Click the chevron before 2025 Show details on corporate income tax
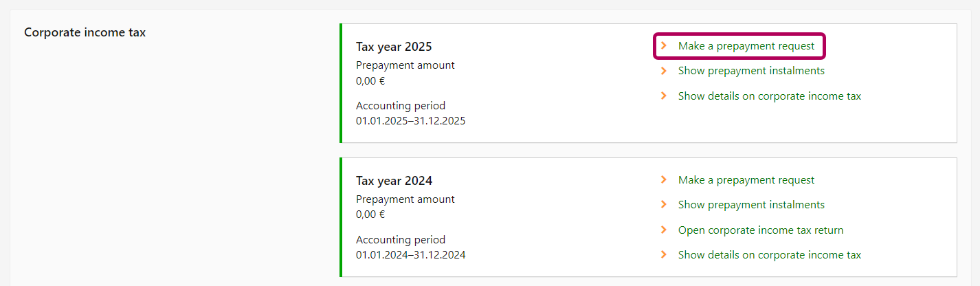980x286 pixels. [664, 96]
